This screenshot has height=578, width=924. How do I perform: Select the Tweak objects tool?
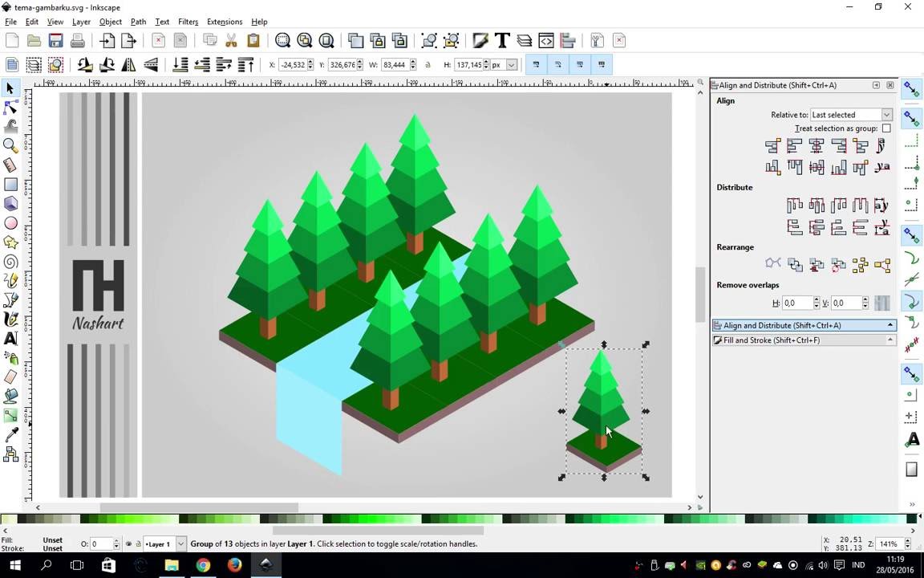point(10,126)
